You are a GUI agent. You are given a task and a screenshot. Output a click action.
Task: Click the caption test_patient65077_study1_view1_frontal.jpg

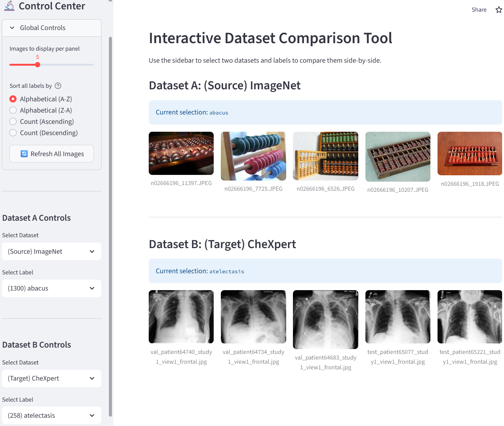click(398, 357)
